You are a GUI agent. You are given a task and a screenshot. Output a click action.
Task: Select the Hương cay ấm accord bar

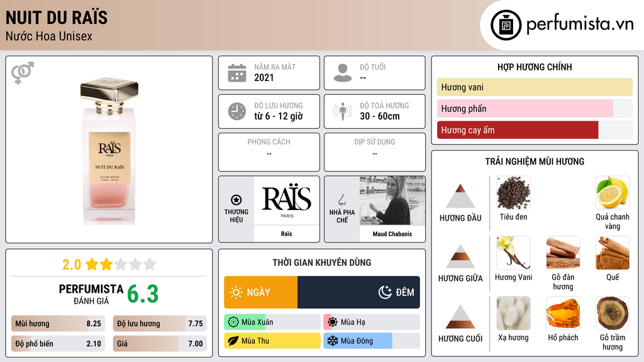(535, 129)
